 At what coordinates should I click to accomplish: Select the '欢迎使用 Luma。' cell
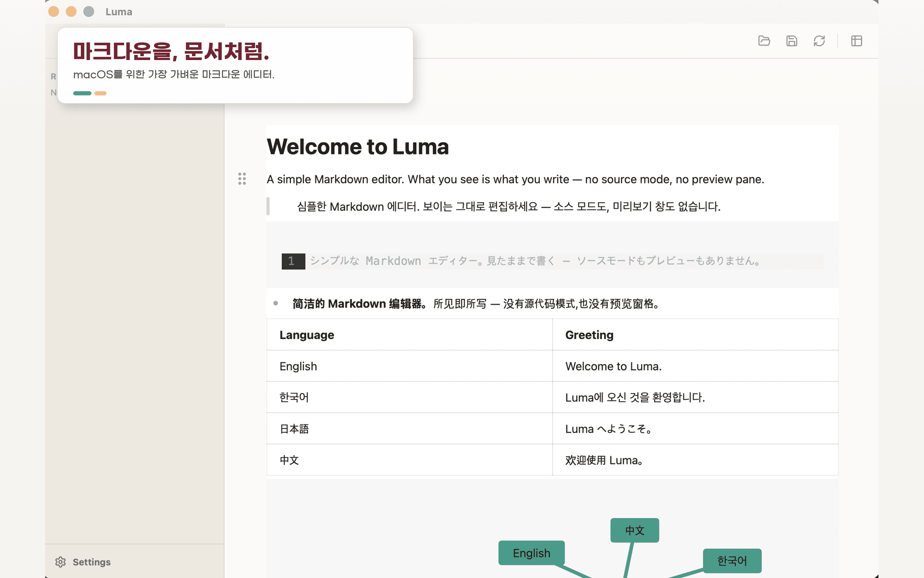point(695,460)
